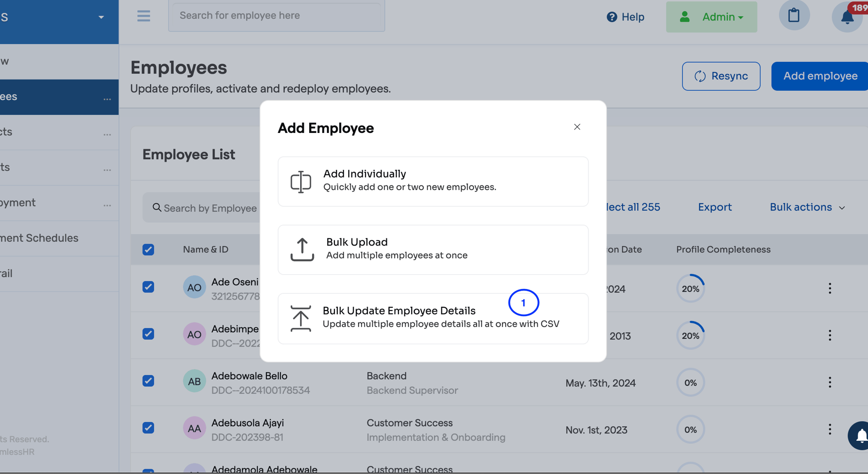Click the AO avatar of Ade Oseni
Screen dimensions: 868x474
click(194, 287)
